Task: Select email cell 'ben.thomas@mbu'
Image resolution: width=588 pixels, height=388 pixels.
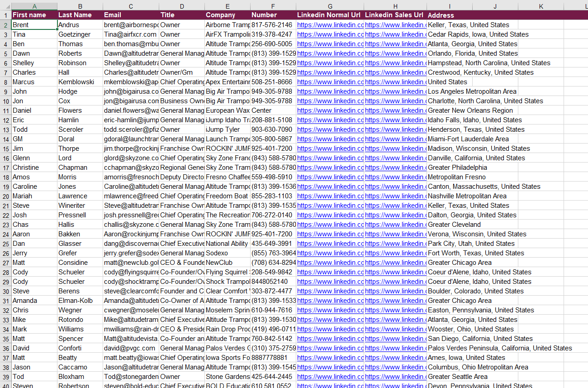Action: click(131, 44)
